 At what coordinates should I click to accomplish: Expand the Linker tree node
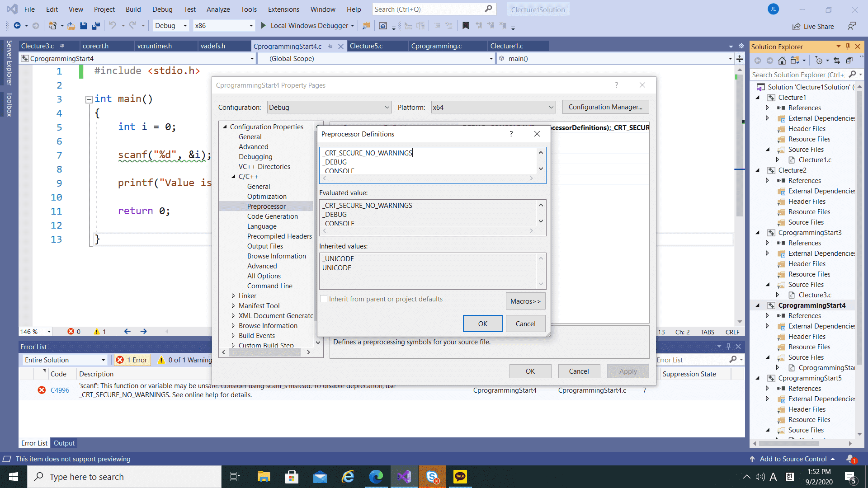coord(233,296)
